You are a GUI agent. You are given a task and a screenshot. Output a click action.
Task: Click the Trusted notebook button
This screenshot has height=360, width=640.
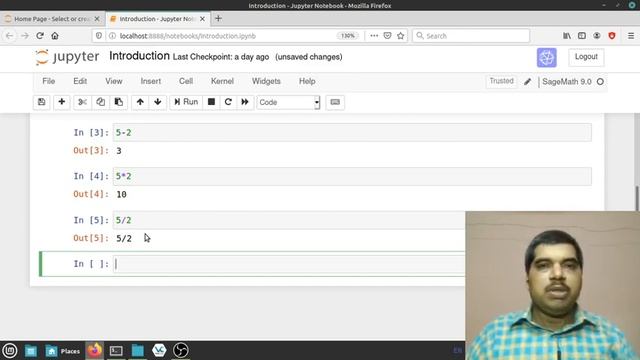[501, 81]
